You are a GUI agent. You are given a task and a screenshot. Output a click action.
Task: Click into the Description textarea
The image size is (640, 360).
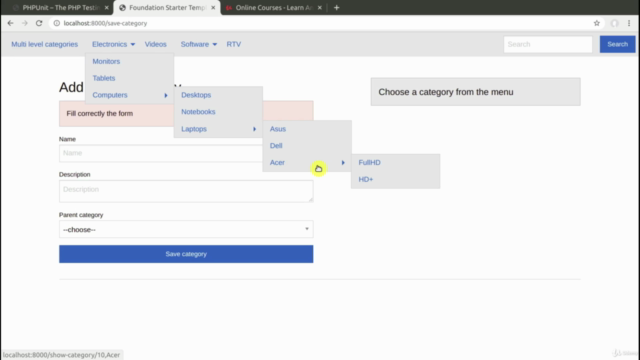coord(186,191)
